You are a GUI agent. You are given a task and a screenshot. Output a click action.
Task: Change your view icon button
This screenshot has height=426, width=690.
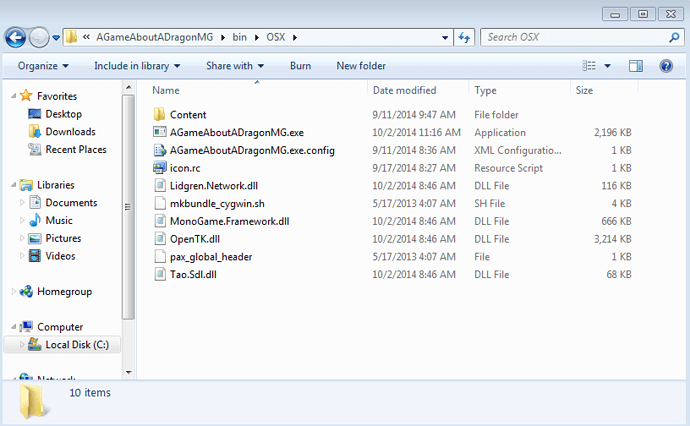589,66
